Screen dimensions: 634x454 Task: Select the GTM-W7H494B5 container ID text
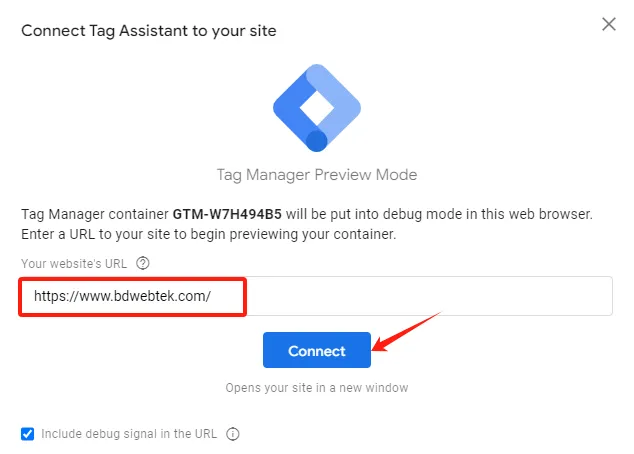click(x=227, y=214)
